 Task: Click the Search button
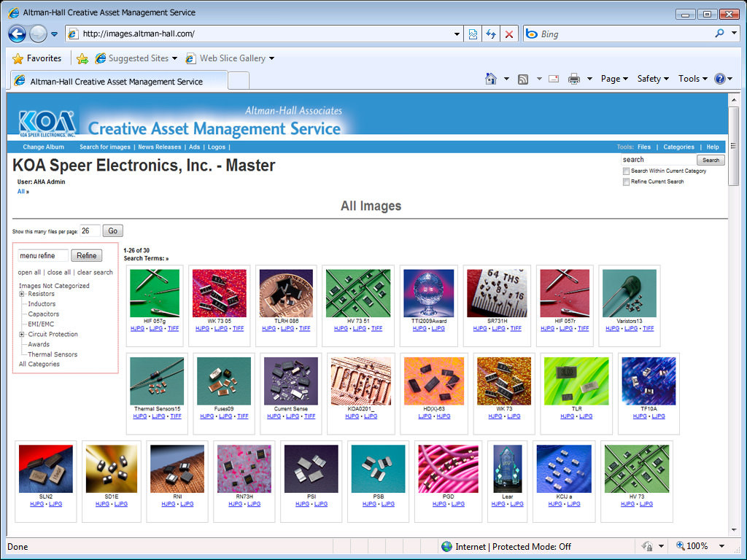(711, 160)
